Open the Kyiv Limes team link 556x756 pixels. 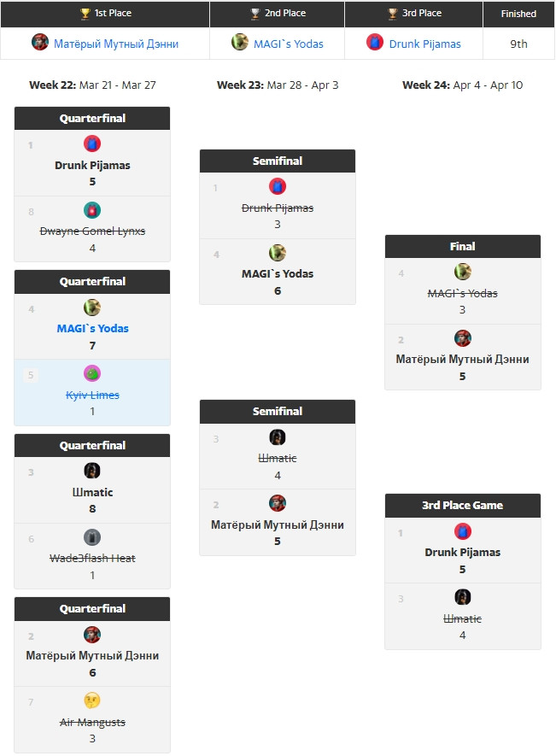point(92,395)
